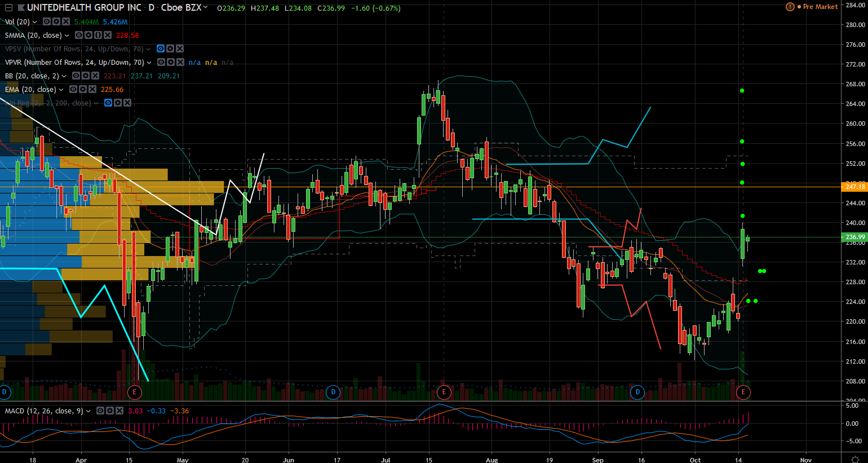Open the SMMA source code braces icon

click(x=98, y=35)
